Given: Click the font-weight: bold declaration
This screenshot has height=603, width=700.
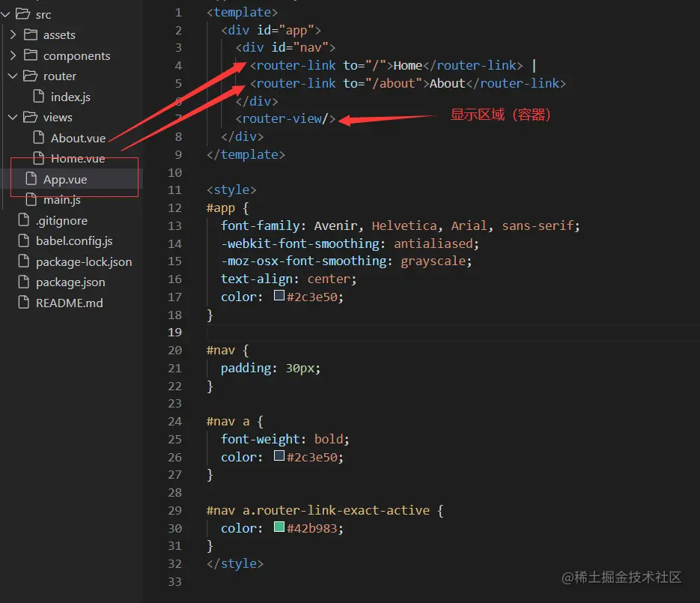Looking at the screenshot, I should pyautogui.click(x=284, y=440).
